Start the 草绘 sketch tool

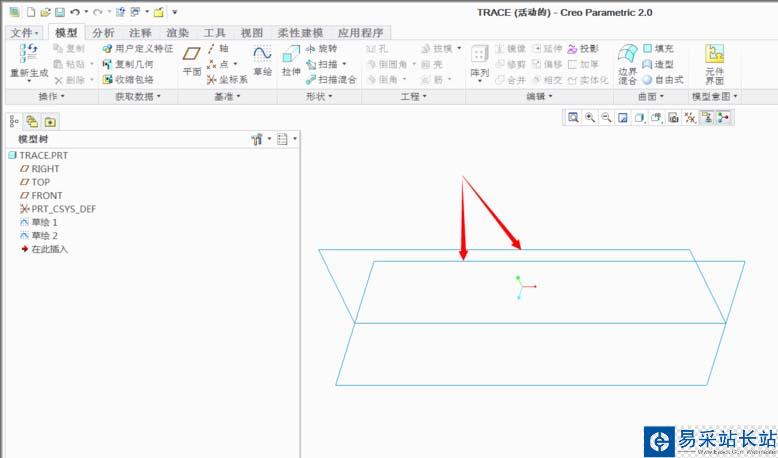coord(262,62)
